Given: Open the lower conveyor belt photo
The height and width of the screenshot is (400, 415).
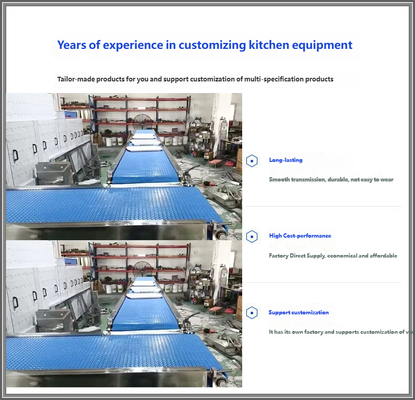Looking at the screenshot, I should click(124, 314).
